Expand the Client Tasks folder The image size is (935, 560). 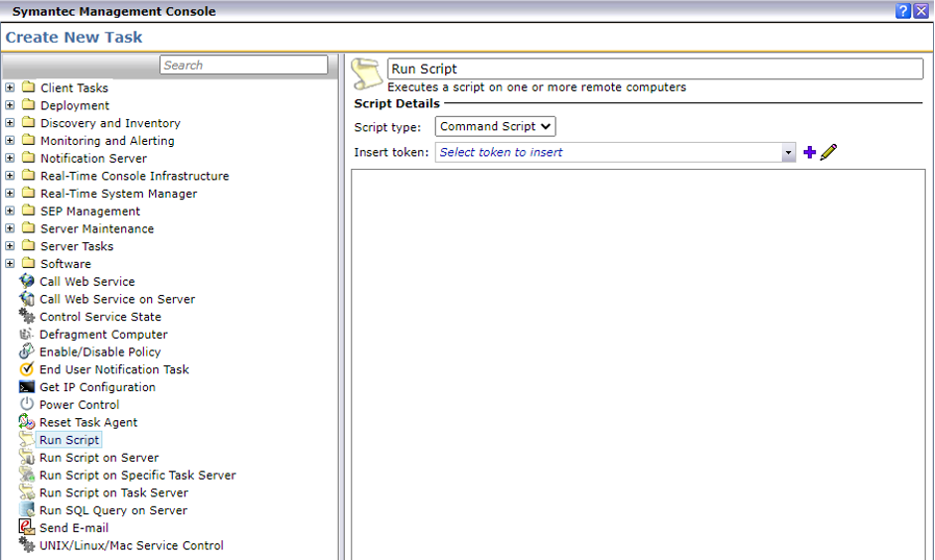[x=10, y=87]
